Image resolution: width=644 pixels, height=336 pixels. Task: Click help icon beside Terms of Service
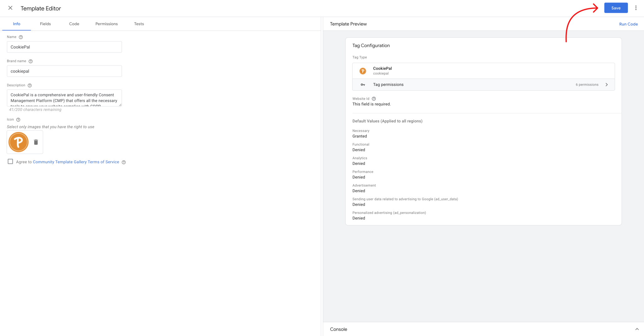[x=124, y=162]
